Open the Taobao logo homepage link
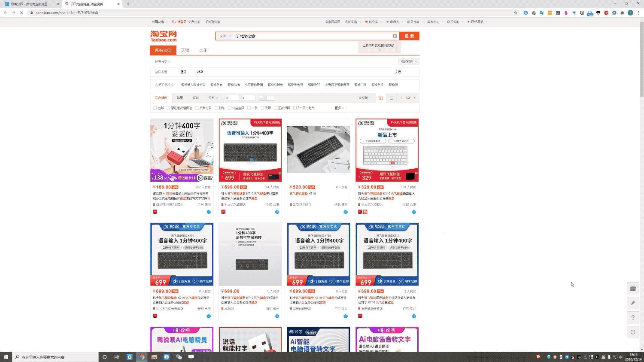This screenshot has height=362, width=644. (x=164, y=36)
